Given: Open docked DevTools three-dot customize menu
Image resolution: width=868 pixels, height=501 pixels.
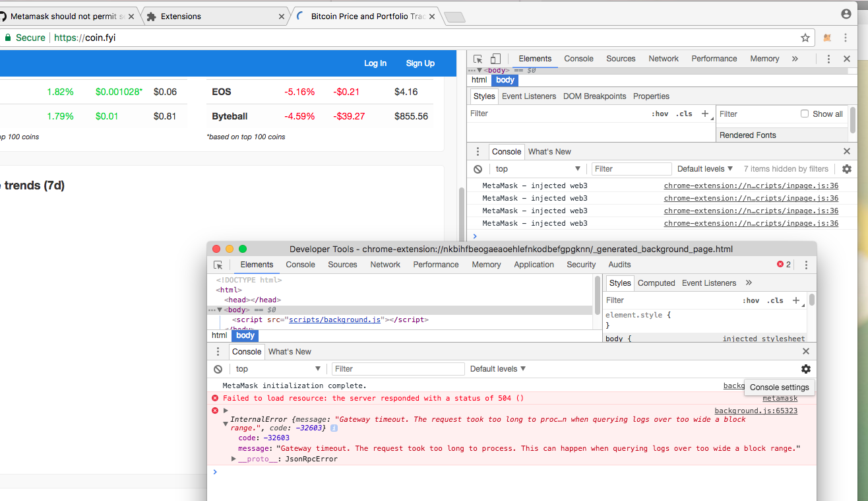Looking at the screenshot, I should coord(829,59).
